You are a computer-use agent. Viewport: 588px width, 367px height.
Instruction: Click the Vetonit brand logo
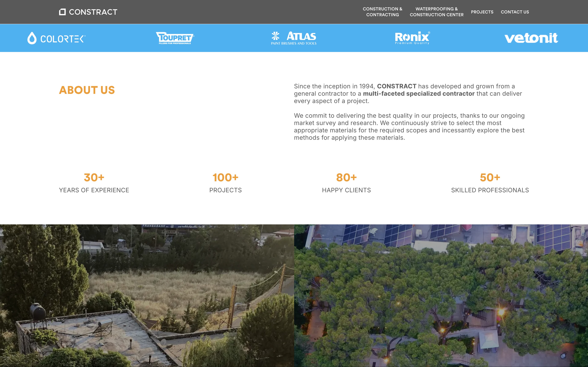click(531, 38)
